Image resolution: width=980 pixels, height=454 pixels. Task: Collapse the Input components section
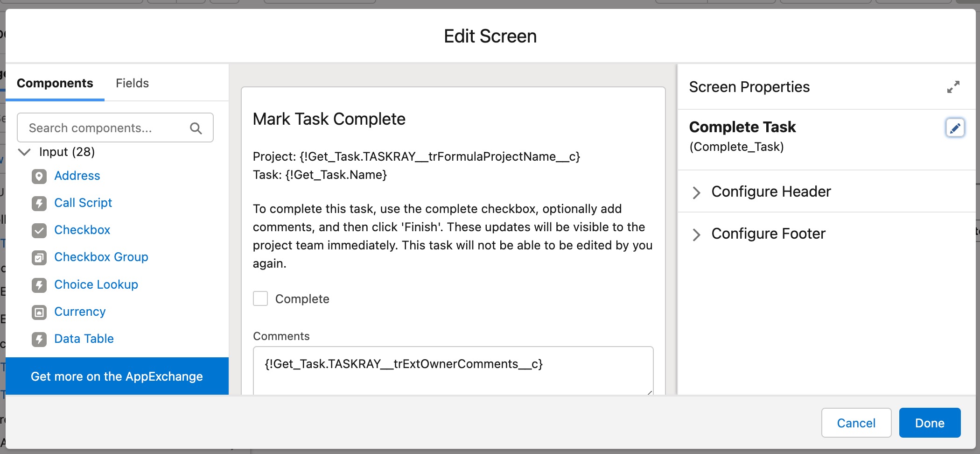click(x=24, y=152)
